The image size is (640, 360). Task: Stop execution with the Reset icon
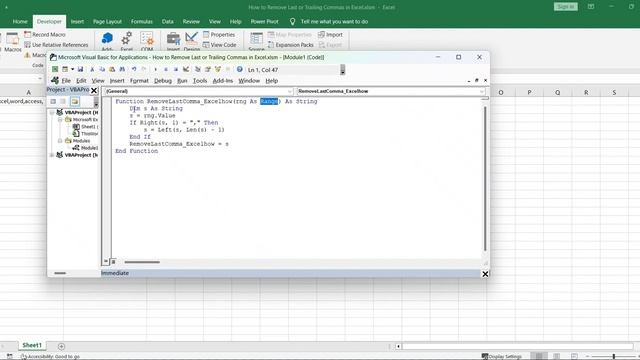point(176,69)
